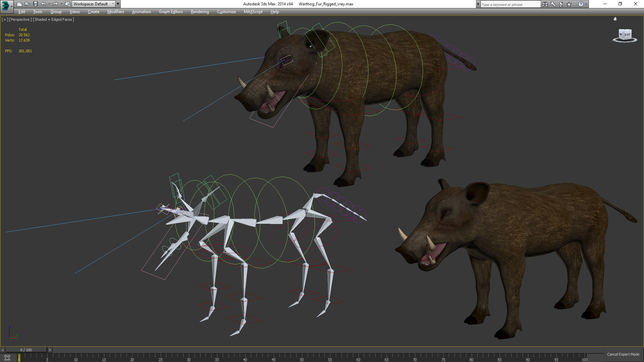
Task: Click the Favorites star icon
Action: [x=569, y=4]
